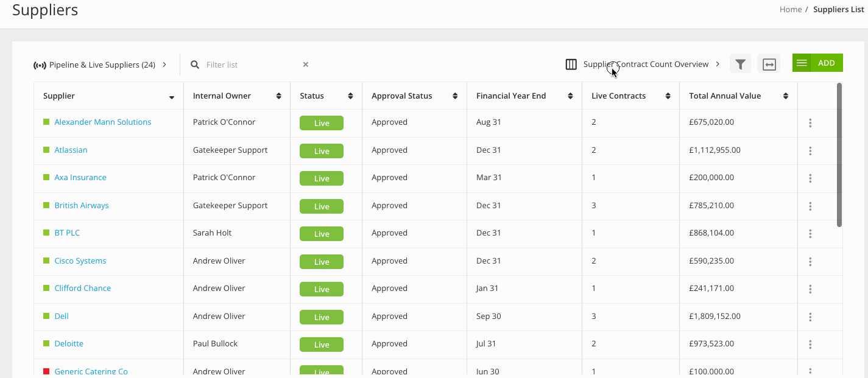Open Atlassian supplier link
The width and height of the screenshot is (868, 378).
pyautogui.click(x=71, y=150)
